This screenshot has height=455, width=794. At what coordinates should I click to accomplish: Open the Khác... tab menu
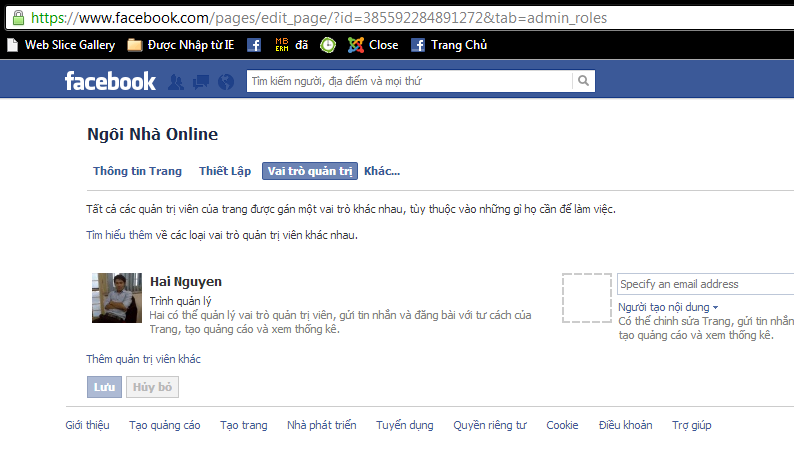[382, 171]
